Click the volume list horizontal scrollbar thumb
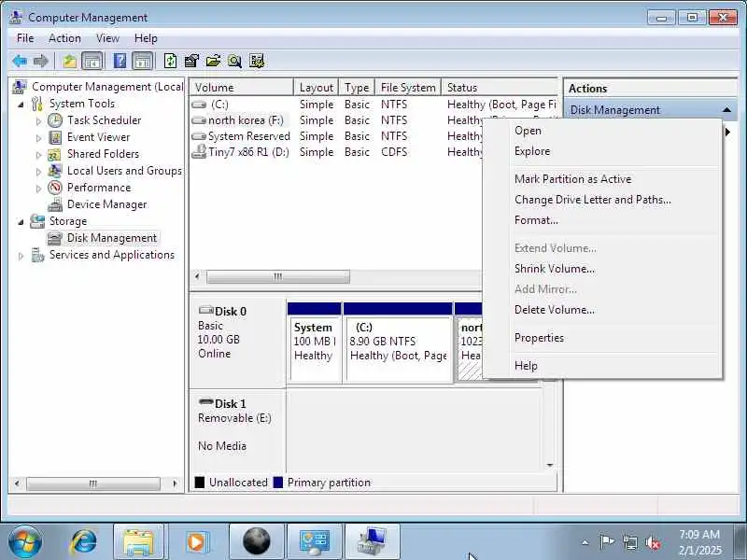The height and width of the screenshot is (560, 747). pos(278,276)
